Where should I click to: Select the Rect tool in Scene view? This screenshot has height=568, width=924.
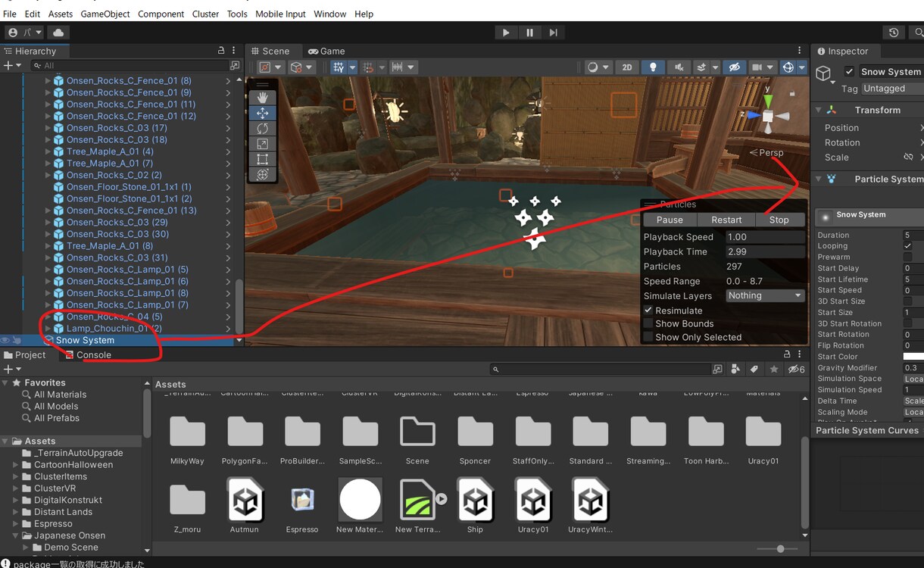click(x=263, y=159)
